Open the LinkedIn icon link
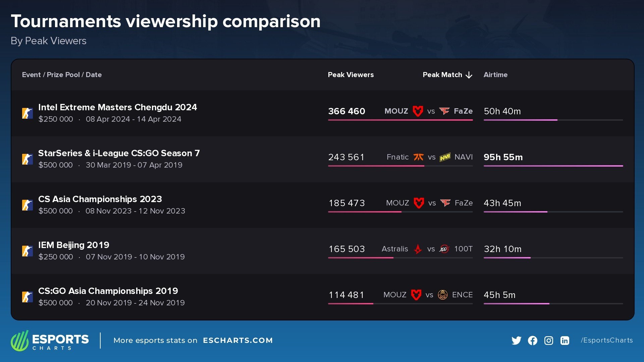The width and height of the screenshot is (644, 362). [565, 341]
